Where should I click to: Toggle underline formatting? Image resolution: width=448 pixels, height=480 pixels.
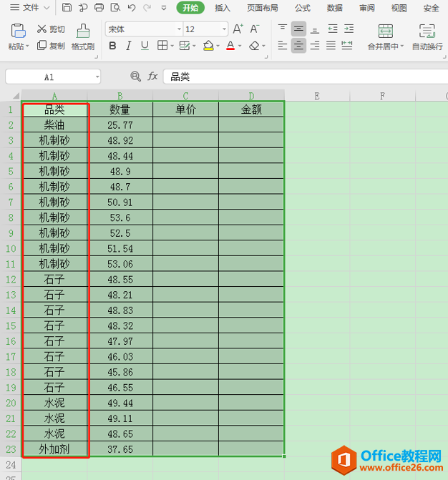point(145,46)
